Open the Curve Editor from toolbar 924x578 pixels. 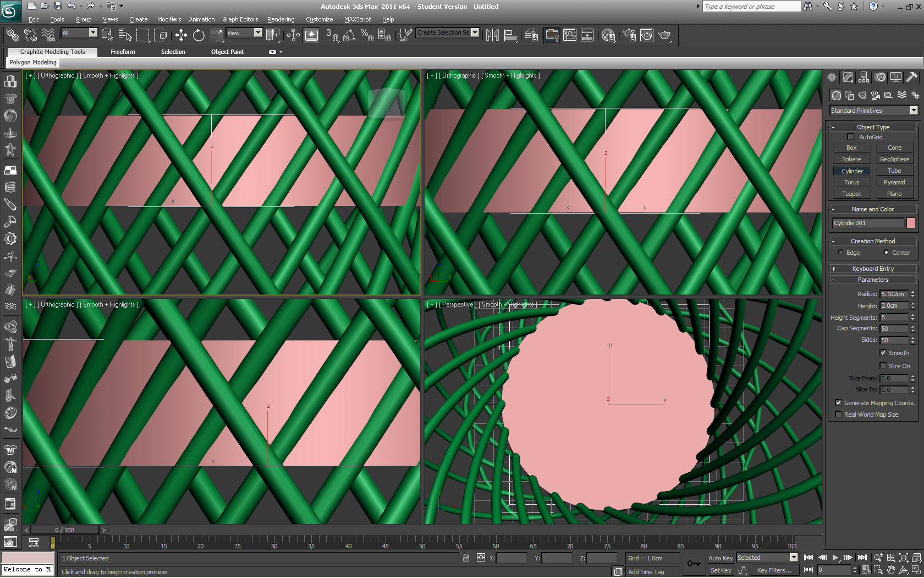pyautogui.click(x=570, y=35)
